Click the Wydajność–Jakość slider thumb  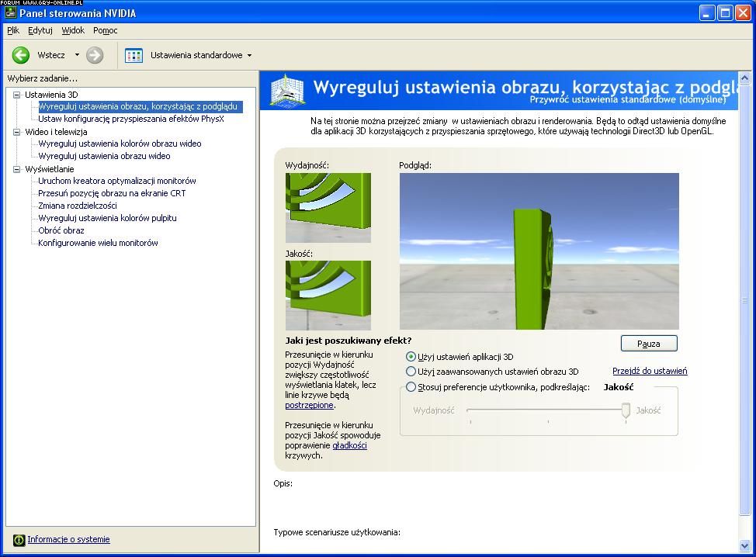click(x=626, y=410)
